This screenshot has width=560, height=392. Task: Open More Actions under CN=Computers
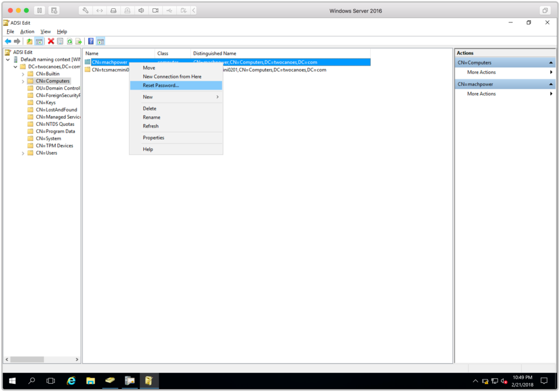pos(481,73)
